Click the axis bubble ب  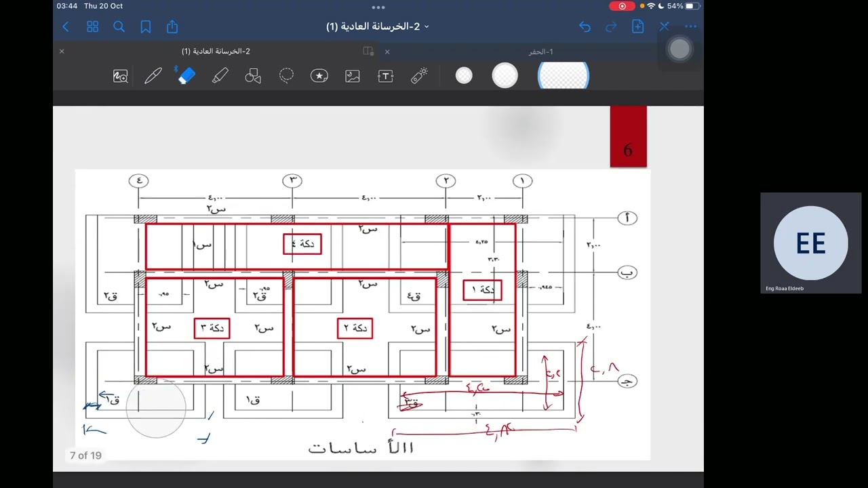point(627,272)
